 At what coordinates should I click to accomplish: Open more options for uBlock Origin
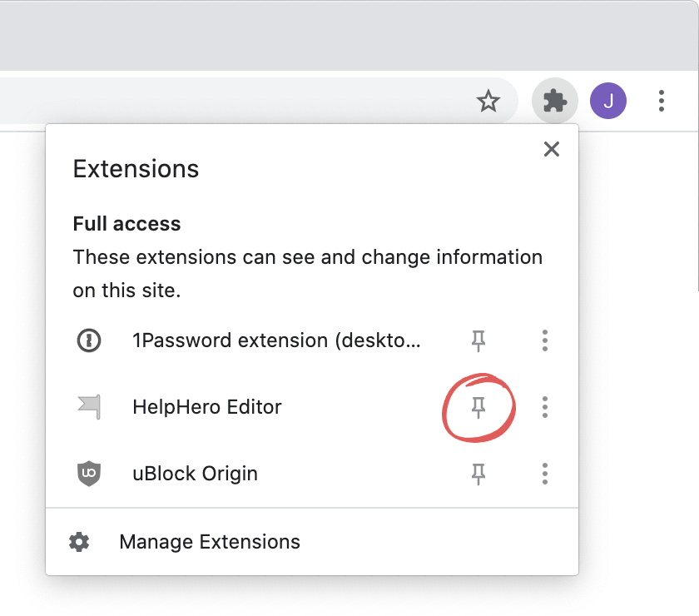[545, 474]
